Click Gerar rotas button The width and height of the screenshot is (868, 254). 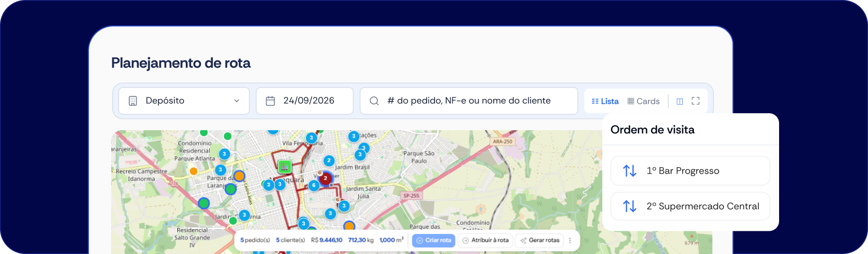pyautogui.click(x=539, y=240)
